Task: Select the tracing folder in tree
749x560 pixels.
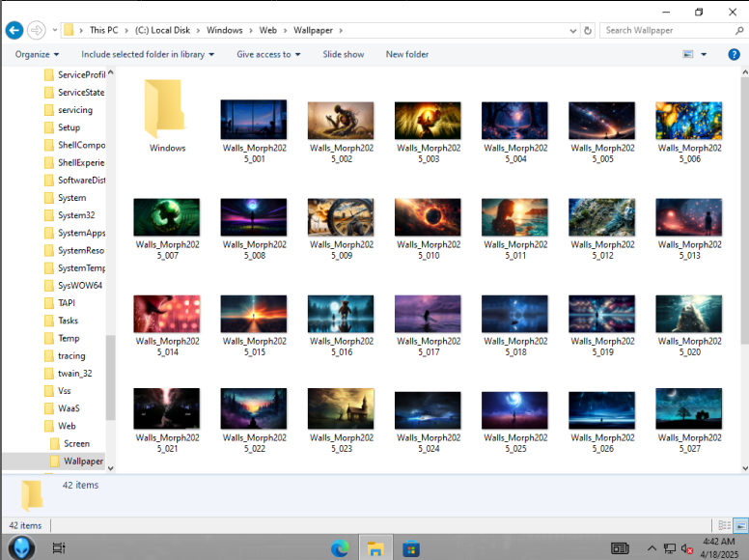Action: click(71, 356)
